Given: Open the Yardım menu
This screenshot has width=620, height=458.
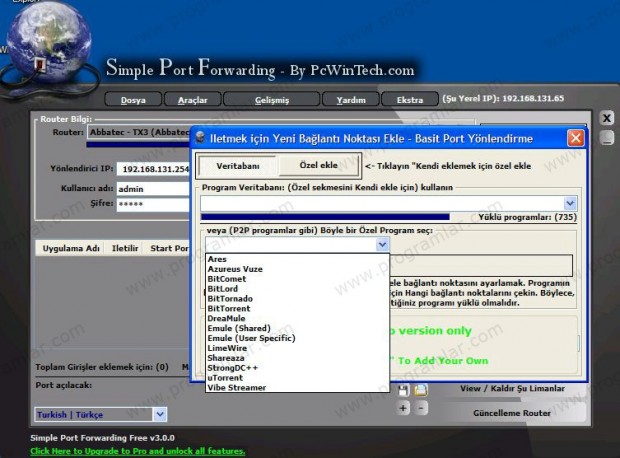Looking at the screenshot, I should tap(351, 100).
